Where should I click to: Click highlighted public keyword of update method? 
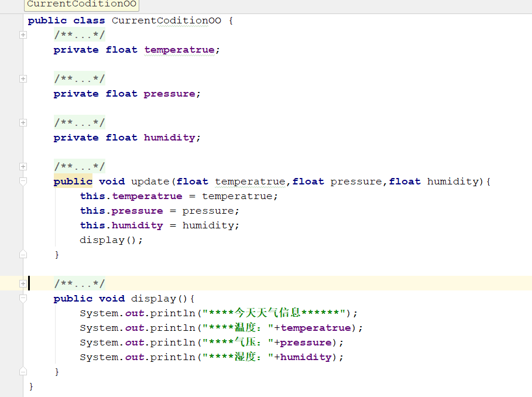pyautogui.click(x=73, y=182)
